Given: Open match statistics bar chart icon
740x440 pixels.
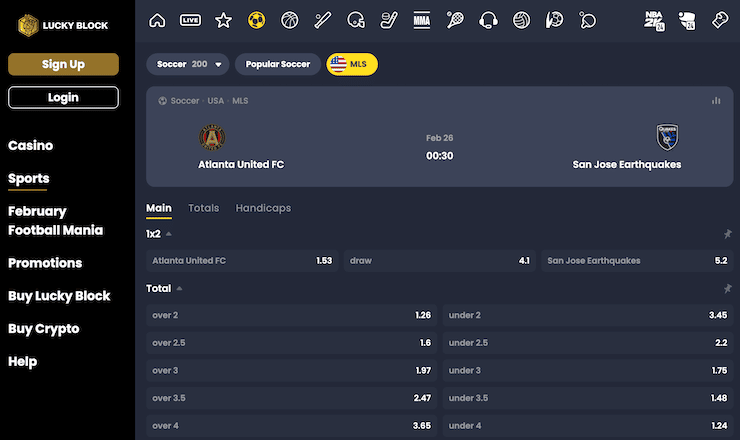Looking at the screenshot, I should pyautogui.click(x=716, y=101).
